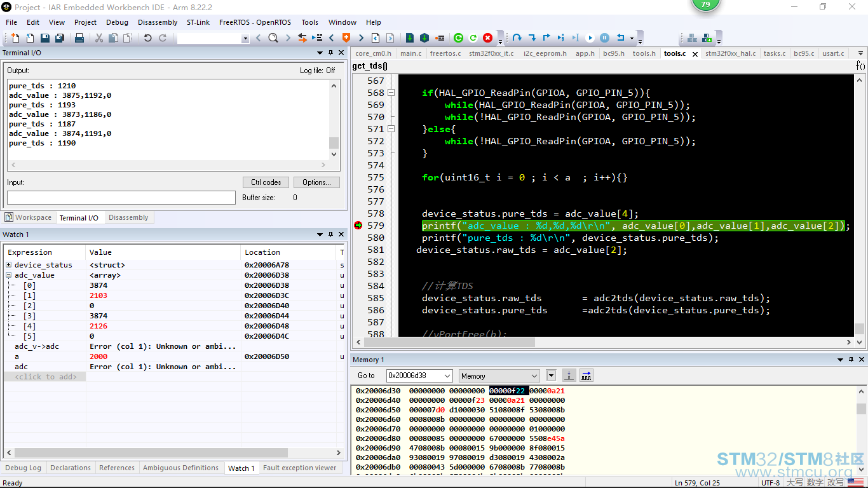Click the Print icon in toolbar

pyautogui.click(x=79, y=38)
